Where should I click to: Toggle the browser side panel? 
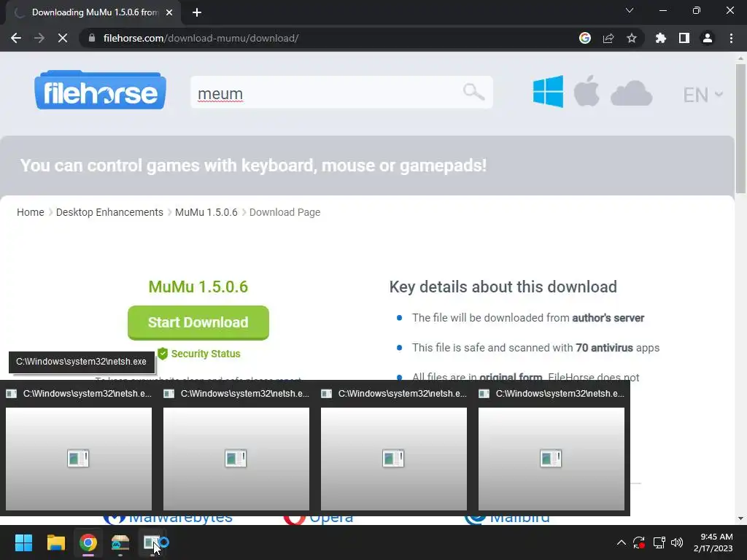point(684,38)
